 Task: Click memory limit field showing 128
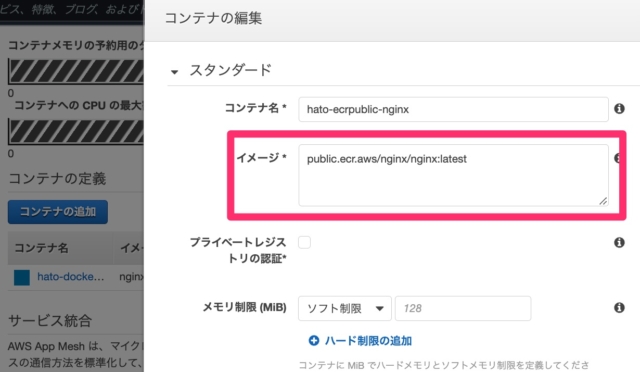(463, 308)
